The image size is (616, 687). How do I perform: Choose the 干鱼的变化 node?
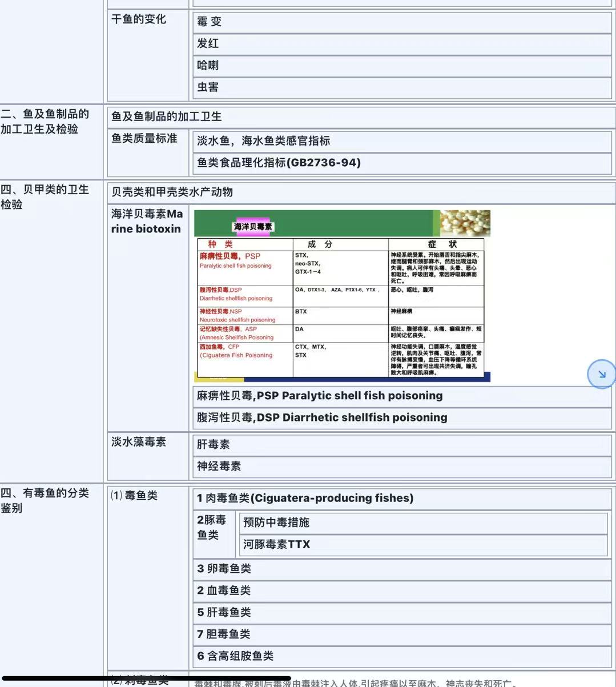(139, 19)
